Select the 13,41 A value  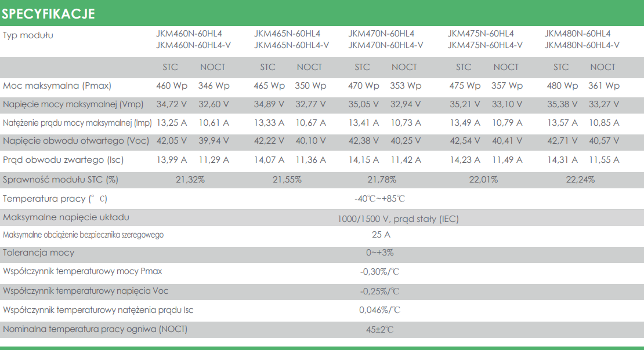click(x=363, y=123)
